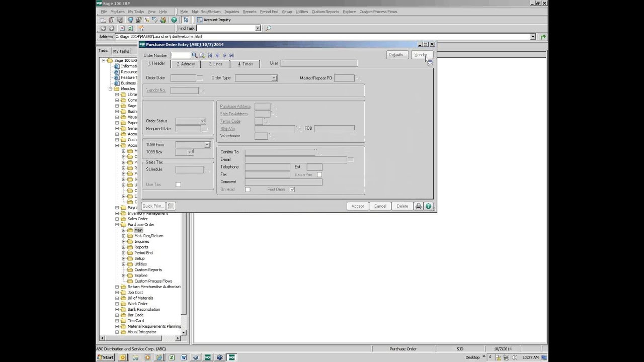Viewport: 644px width, 362px height.
Task: Open the Outlook taskbar icon
Action: [x=122, y=357]
